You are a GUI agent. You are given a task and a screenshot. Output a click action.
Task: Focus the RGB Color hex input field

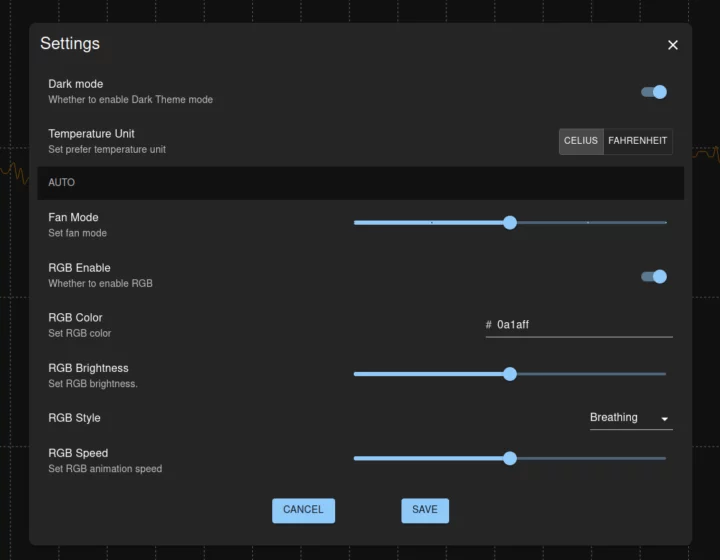582,325
